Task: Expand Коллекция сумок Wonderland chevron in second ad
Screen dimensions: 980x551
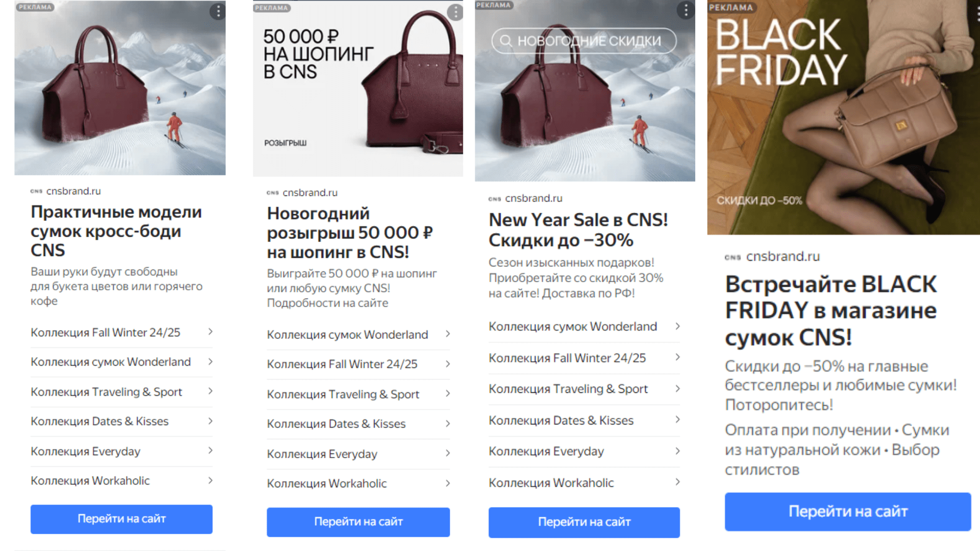Action: [448, 334]
